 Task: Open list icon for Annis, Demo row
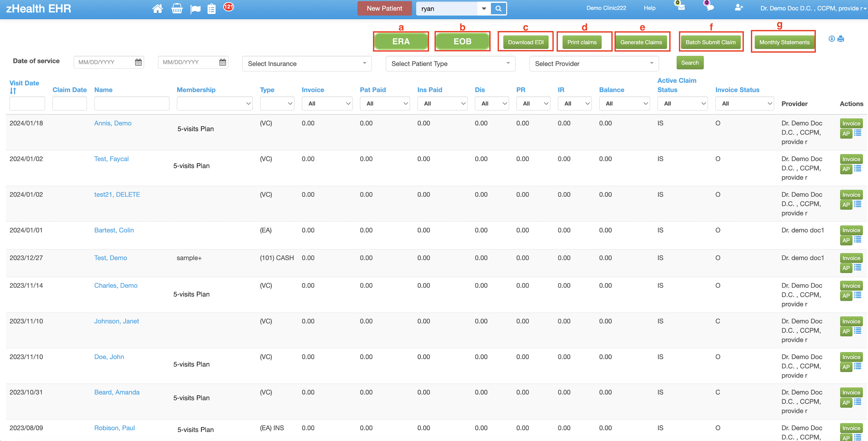pyautogui.click(x=858, y=133)
